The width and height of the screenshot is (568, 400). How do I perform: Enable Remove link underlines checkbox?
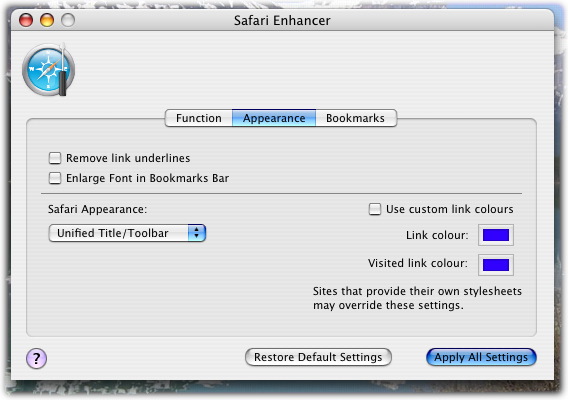[55, 158]
